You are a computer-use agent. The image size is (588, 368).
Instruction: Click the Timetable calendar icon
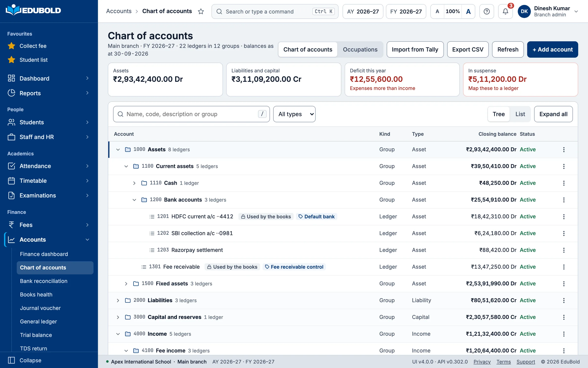tap(11, 181)
